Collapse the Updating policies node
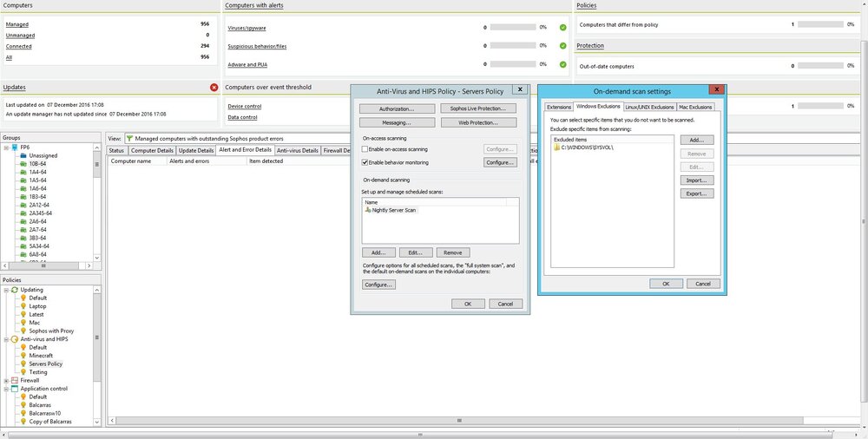Image resolution: width=868 pixels, height=439 pixels. (6, 290)
